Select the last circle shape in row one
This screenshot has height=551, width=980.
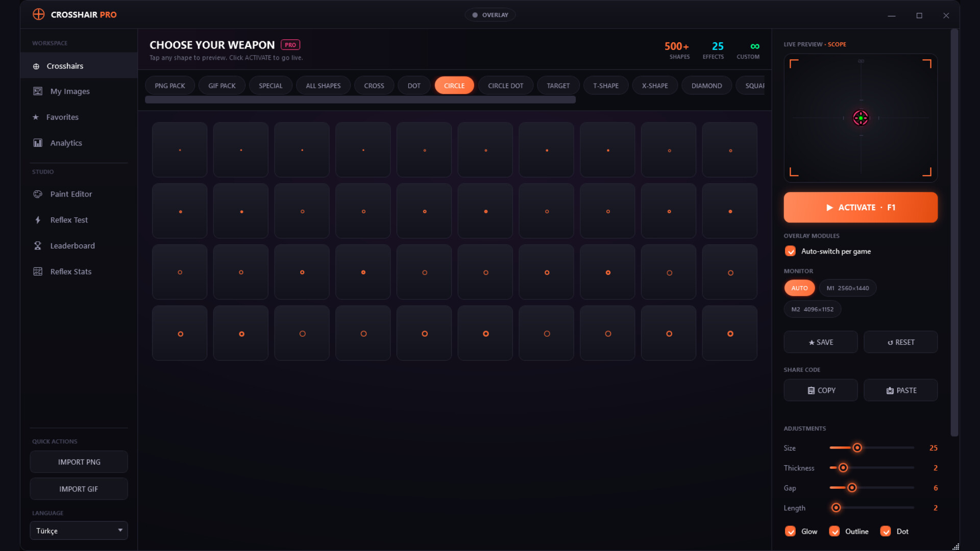(x=730, y=150)
